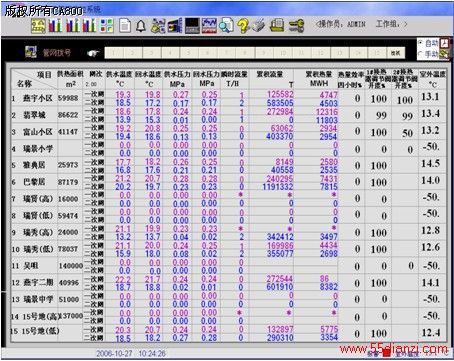454x361 pixels.
Task: Click the pointing hand icon
Action: pyautogui.click(x=93, y=53)
